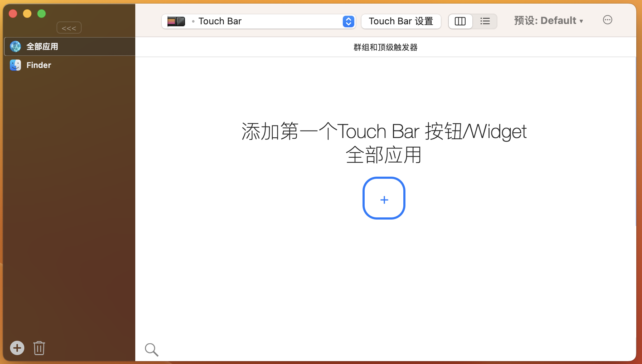Open the circled ellipsis more options menu

click(x=607, y=20)
